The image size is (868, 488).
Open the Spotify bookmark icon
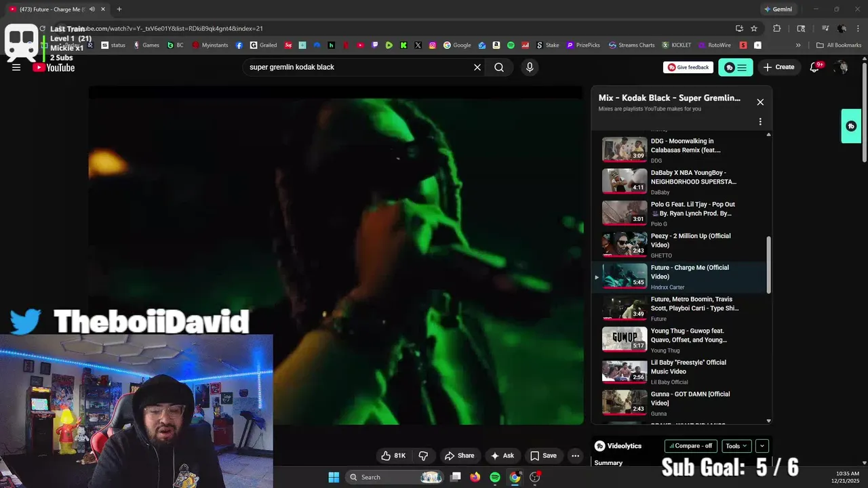click(x=511, y=45)
